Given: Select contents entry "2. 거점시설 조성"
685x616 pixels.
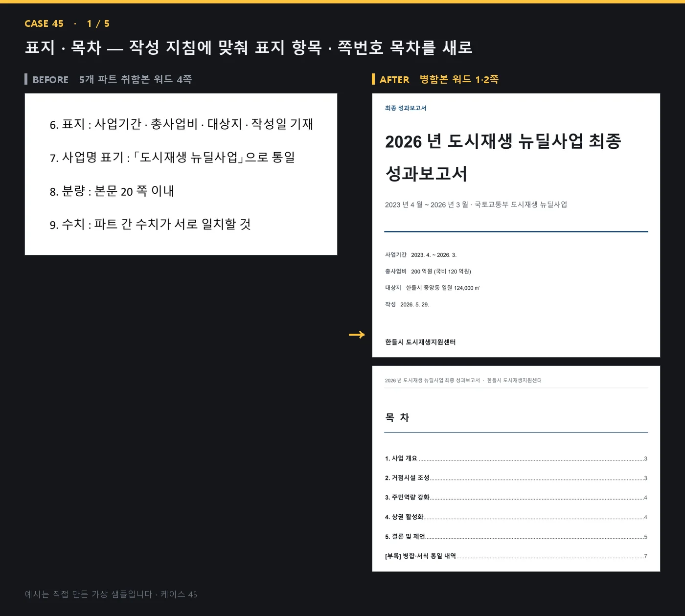Looking at the screenshot, I should [516, 478].
